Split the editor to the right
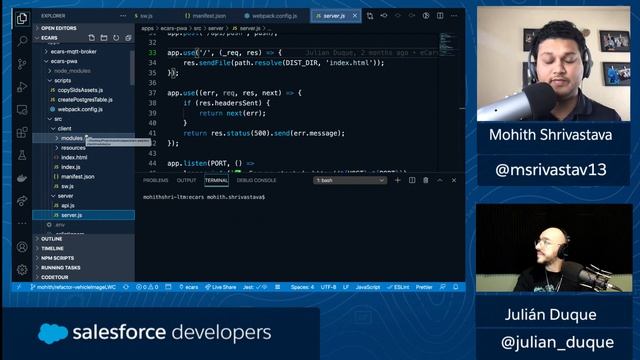This screenshot has width=640, height=360. click(x=440, y=16)
